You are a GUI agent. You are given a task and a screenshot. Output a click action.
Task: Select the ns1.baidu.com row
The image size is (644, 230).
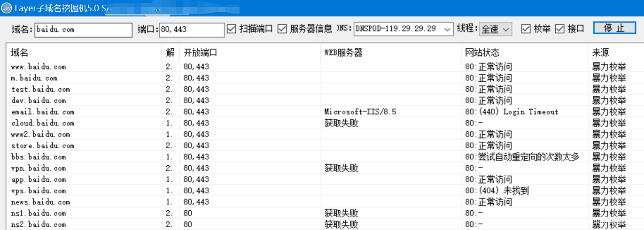325,213
